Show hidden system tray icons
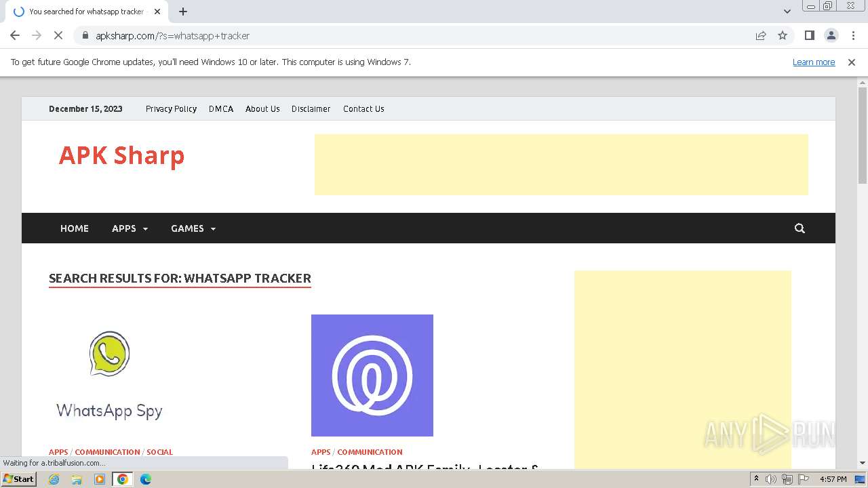The image size is (868, 488). [x=756, y=479]
